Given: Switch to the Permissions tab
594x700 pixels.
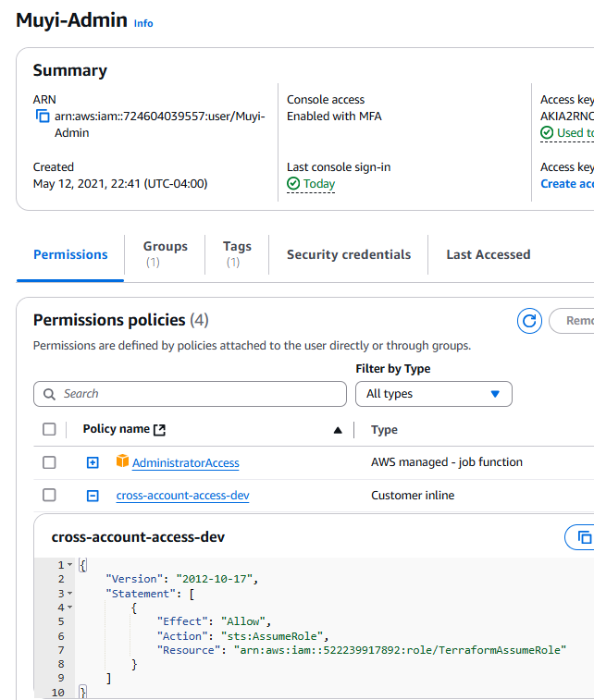Looking at the screenshot, I should point(70,254).
